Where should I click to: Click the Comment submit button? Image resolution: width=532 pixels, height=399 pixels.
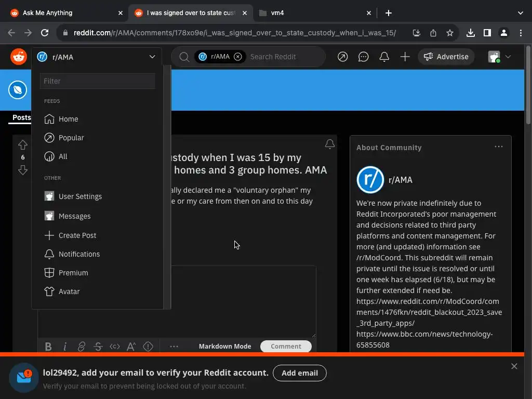[x=286, y=347]
